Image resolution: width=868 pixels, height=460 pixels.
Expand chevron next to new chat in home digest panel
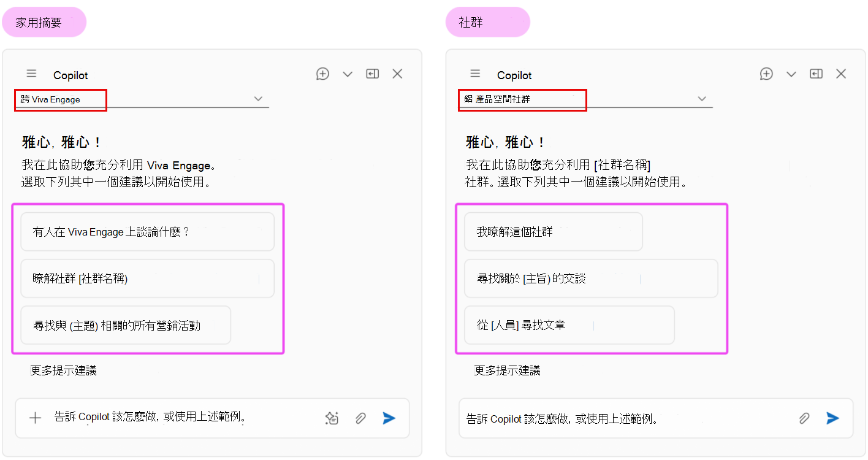click(x=348, y=74)
